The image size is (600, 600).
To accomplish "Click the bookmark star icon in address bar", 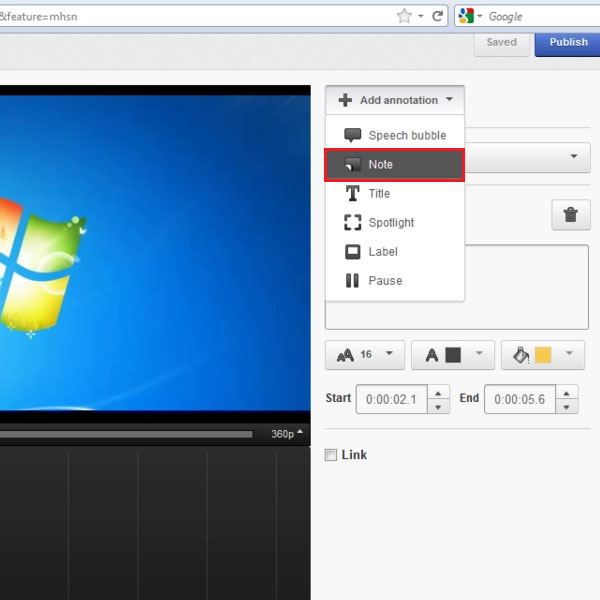I will [x=404, y=16].
